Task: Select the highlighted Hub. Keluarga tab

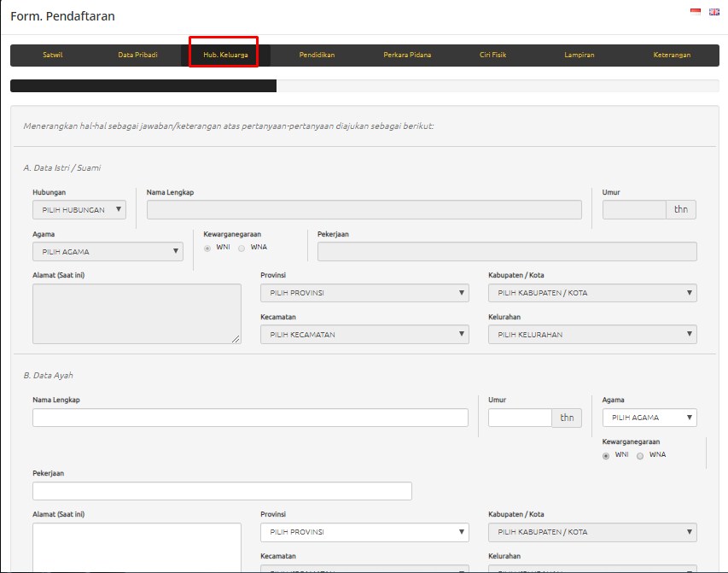Action: pyautogui.click(x=224, y=54)
